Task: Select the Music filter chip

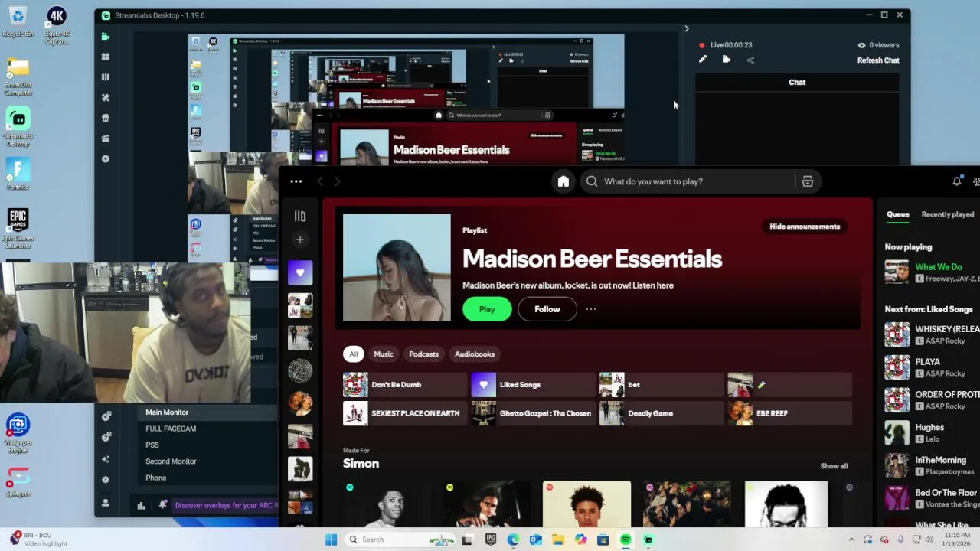Action: (384, 354)
